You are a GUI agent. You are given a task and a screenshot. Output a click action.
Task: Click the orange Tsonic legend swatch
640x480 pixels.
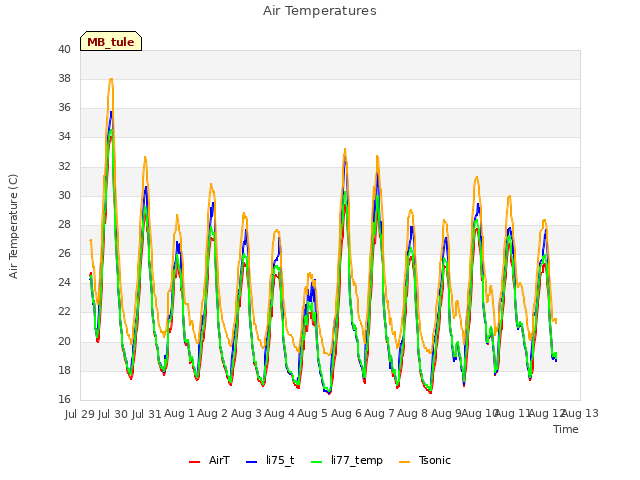coord(404,462)
